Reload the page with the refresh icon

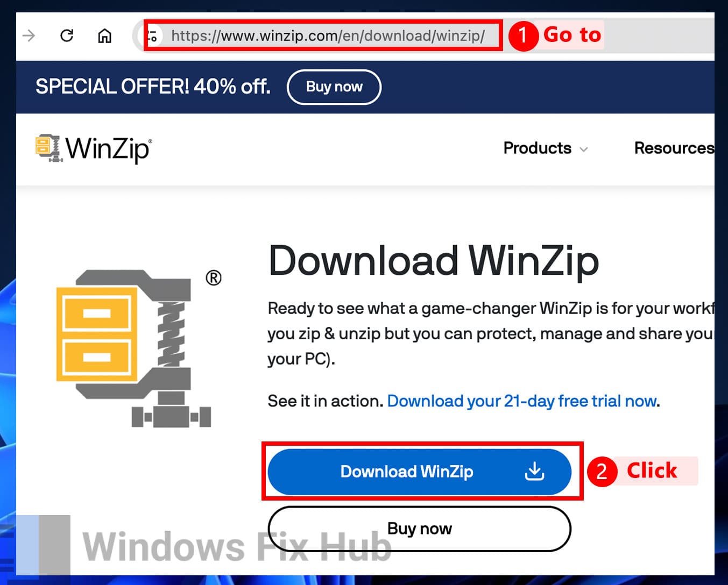pos(67,35)
